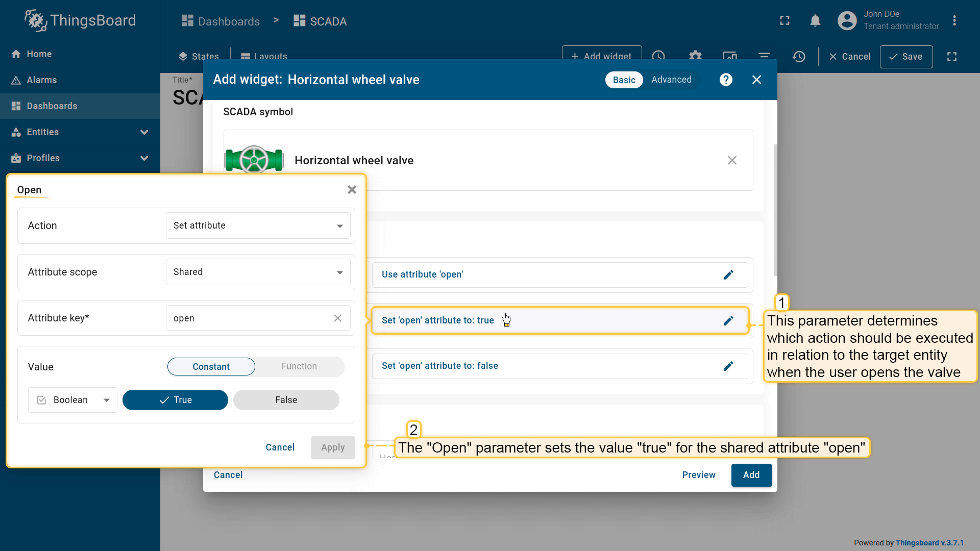Clear the attribute key field
980x551 pixels.
pos(337,318)
